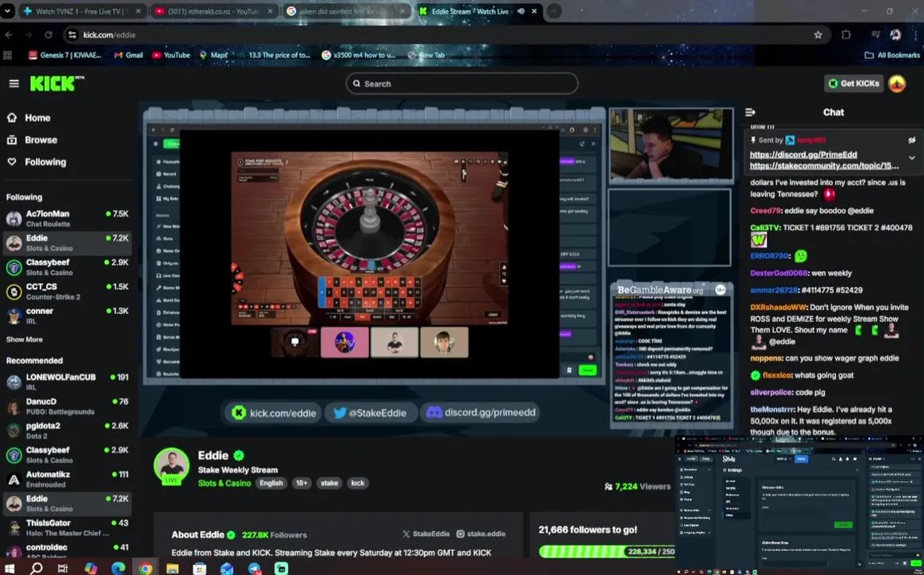
Task: Select the stake tag
Action: click(x=329, y=483)
